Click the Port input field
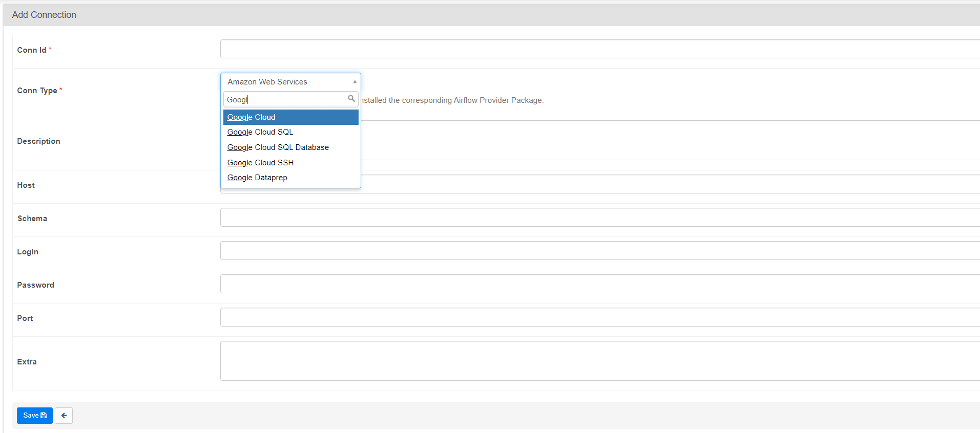 (x=600, y=317)
